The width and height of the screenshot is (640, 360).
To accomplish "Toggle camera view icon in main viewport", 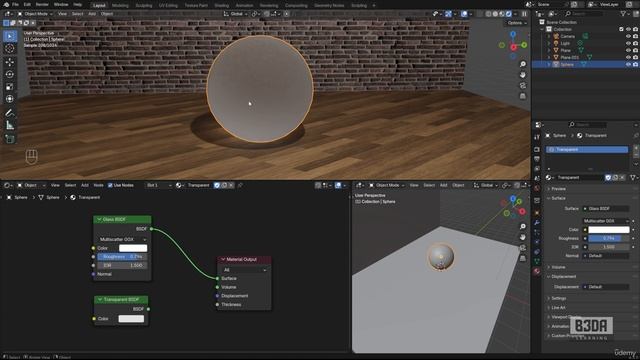I will (523, 85).
